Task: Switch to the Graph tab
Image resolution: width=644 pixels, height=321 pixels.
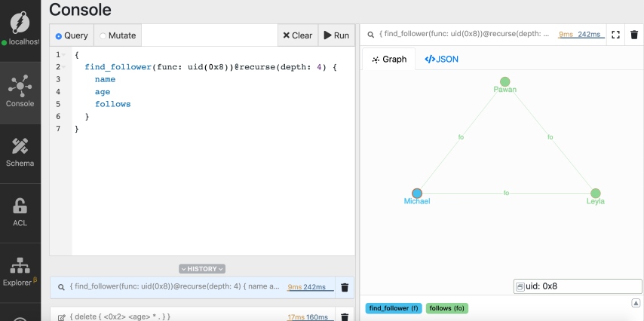Action: click(389, 59)
